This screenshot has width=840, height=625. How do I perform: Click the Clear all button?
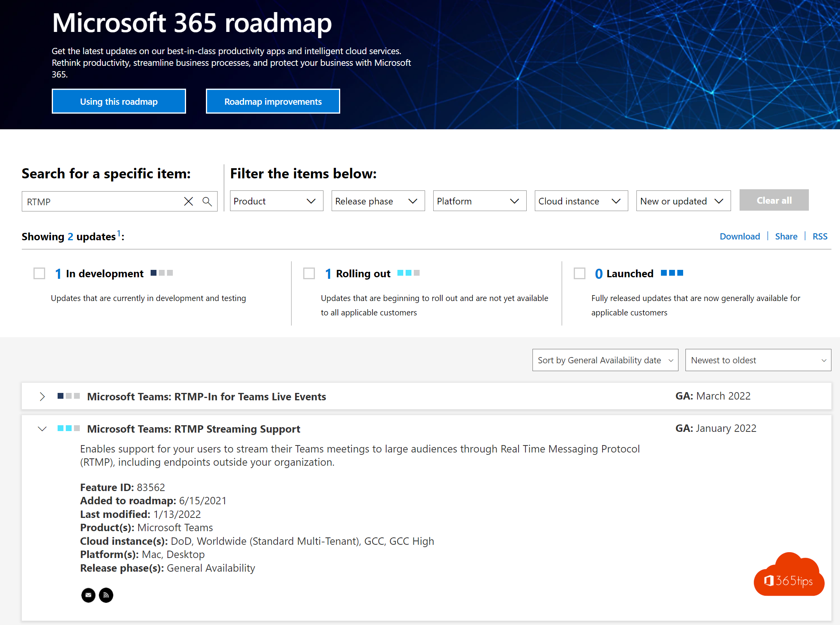[774, 200]
